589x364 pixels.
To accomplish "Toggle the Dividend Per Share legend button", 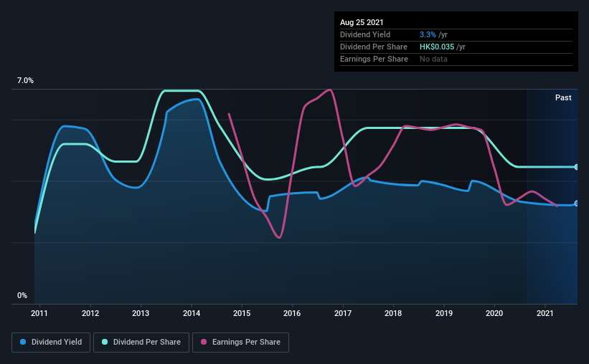I will (141, 343).
